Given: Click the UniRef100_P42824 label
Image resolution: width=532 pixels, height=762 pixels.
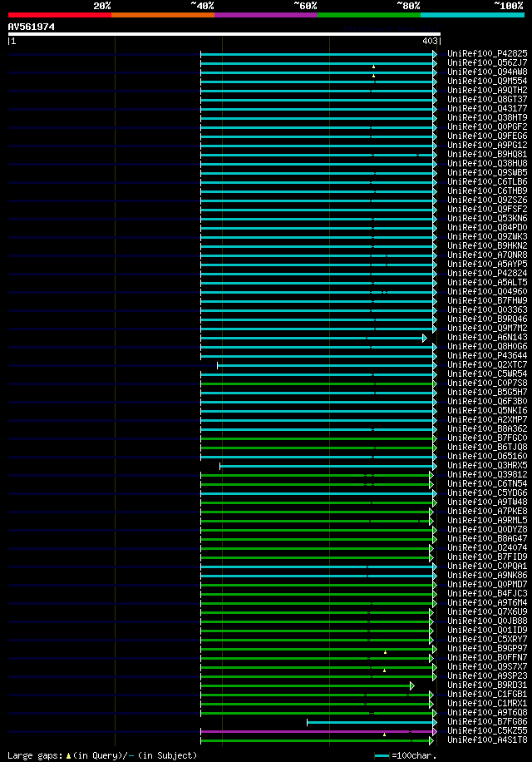Looking at the screenshot, I should point(487,273).
